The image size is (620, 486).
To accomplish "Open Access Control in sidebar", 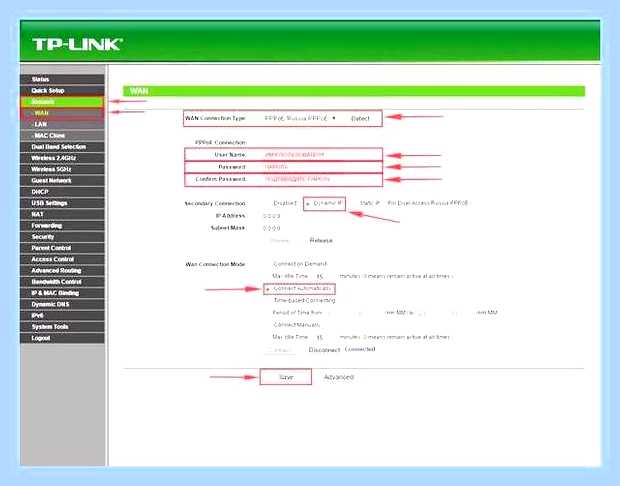I will coord(62,259).
